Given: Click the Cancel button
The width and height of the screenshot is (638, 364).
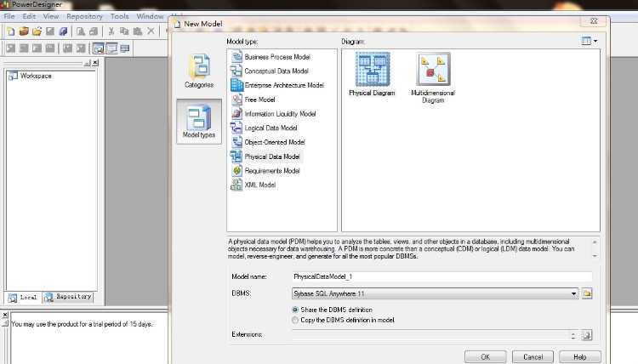Looking at the screenshot, I should point(533,356).
